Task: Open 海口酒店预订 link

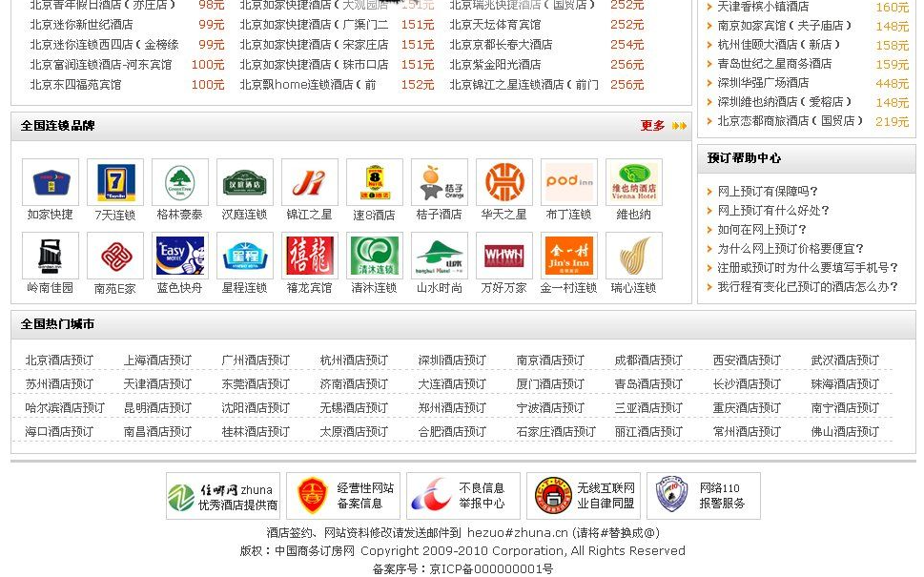Action: tap(59, 431)
